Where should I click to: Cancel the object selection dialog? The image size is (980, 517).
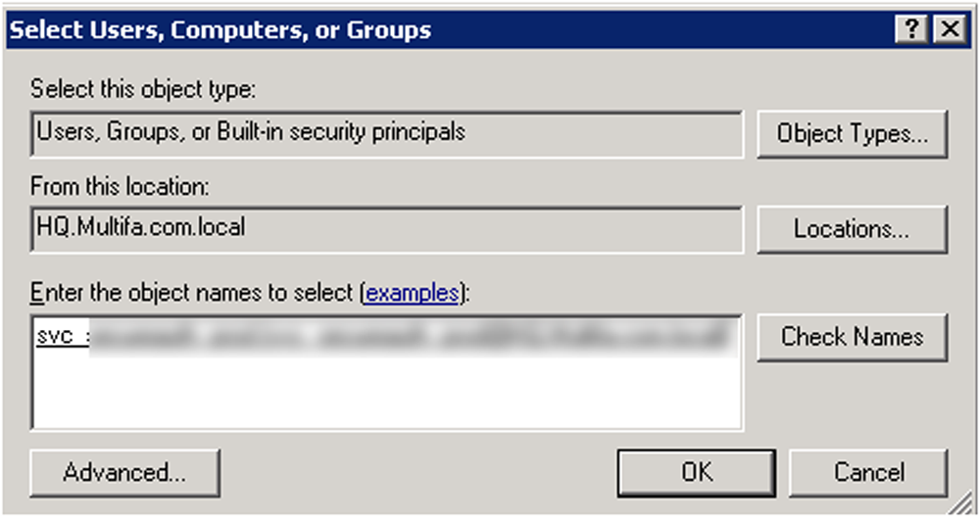(868, 473)
